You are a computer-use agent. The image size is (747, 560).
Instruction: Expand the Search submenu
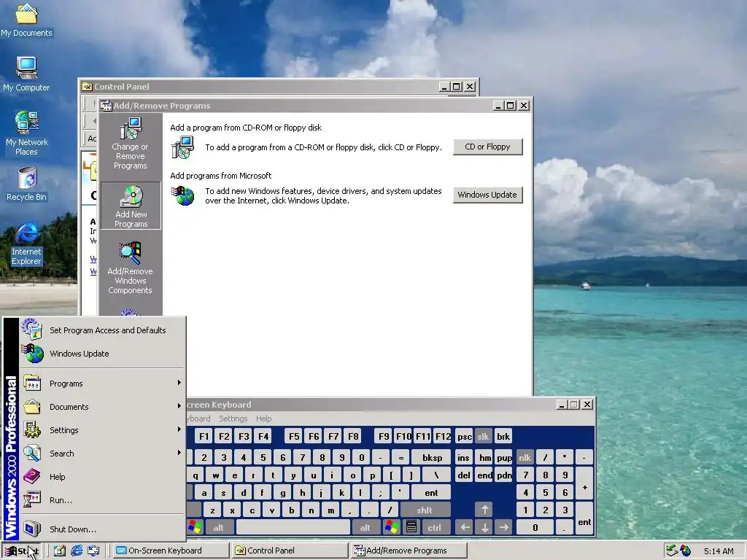102,454
